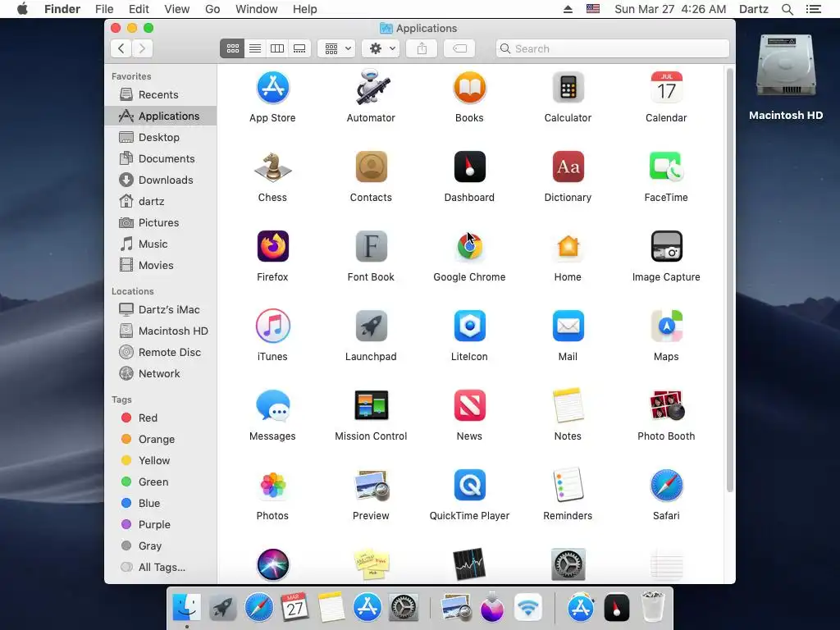
Task: Select Network in sidebar locations
Action: click(161, 374)
